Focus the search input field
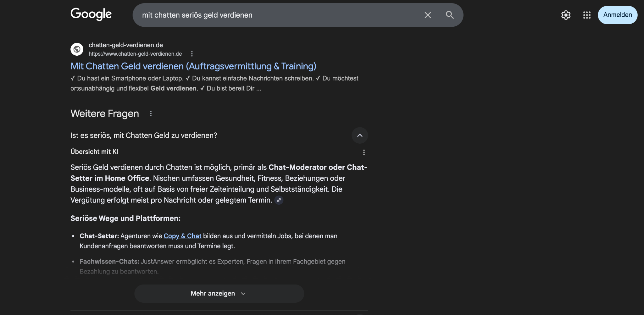 click(x=280, y=15)
